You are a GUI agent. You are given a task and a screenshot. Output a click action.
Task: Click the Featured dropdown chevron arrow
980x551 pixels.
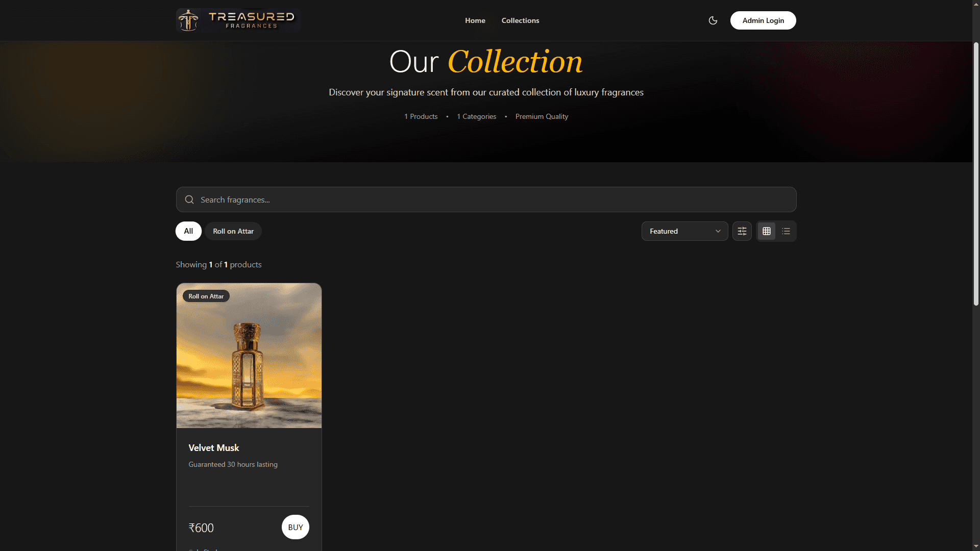tap(718, 231)
